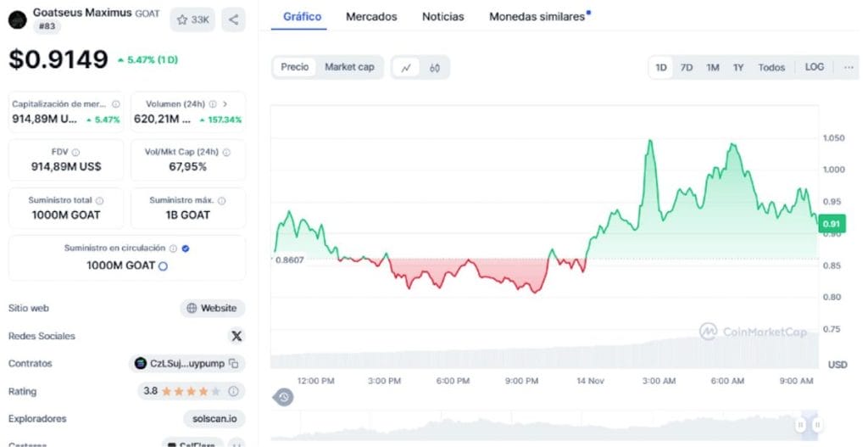Click the 14 Nov date axis label
Screen dimensions: 868x447
[x=590, y=381]
